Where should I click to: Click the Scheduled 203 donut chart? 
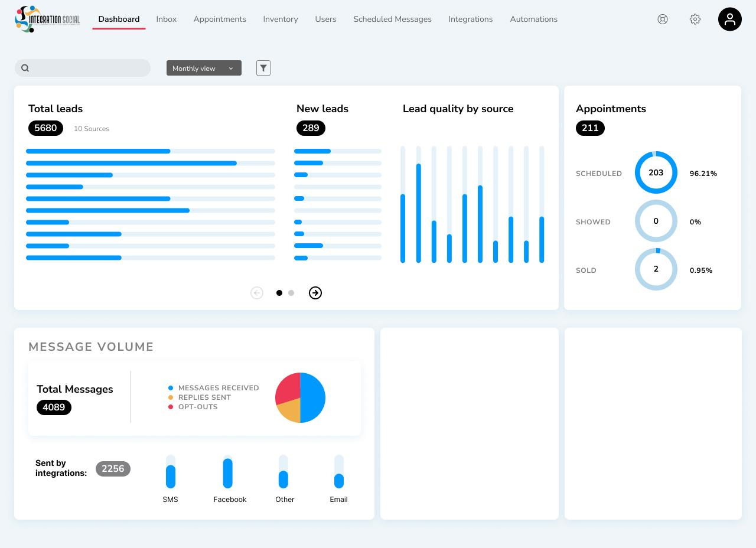[656, 172]
